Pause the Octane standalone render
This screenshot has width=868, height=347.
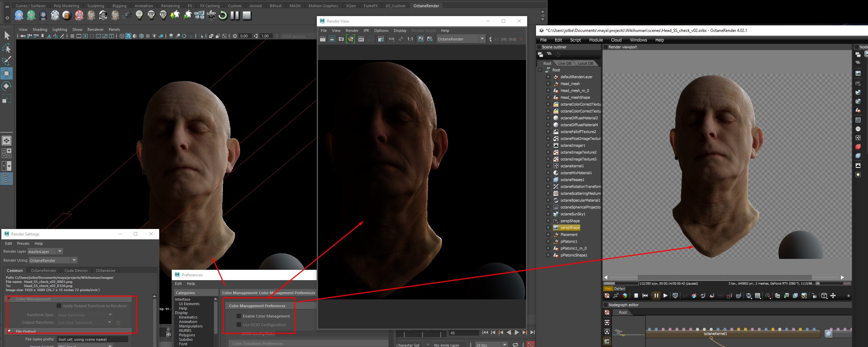point(656,296)
